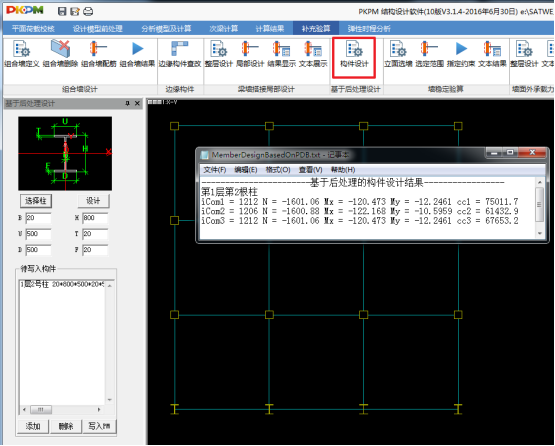This screenshot has width=555, height=446.
Task: Click the T value field
Action: tap(95, 234)
